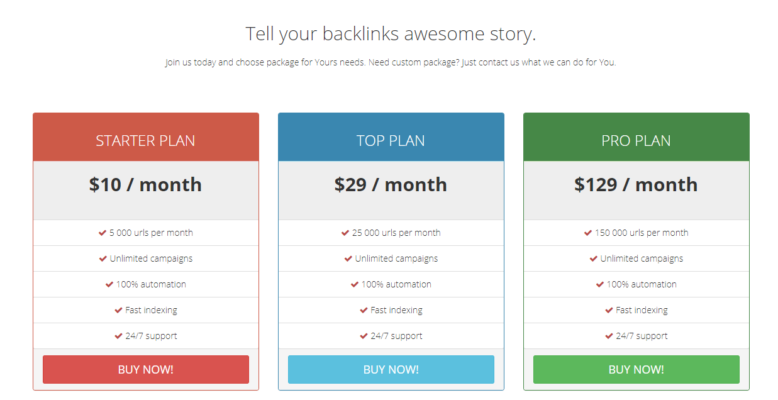
Task: Click Top plan 100% automation checkmark
Action: tap(354, 284)
